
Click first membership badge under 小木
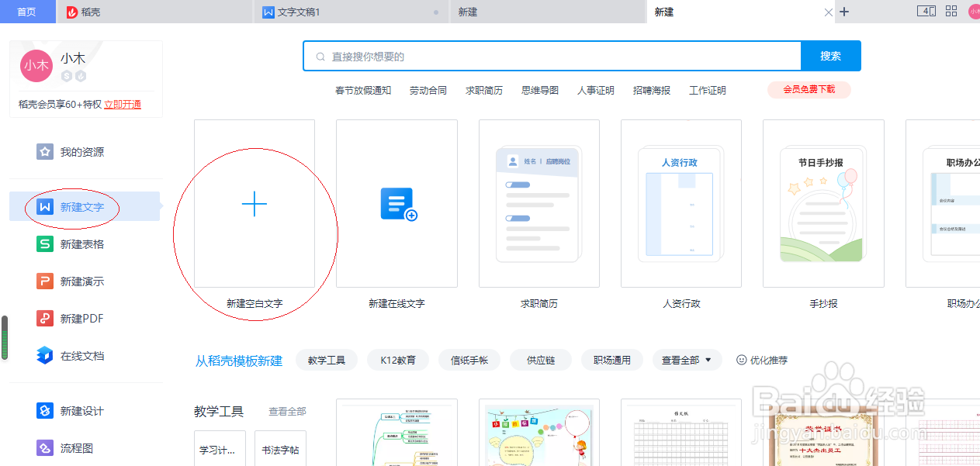click(67, 76)
